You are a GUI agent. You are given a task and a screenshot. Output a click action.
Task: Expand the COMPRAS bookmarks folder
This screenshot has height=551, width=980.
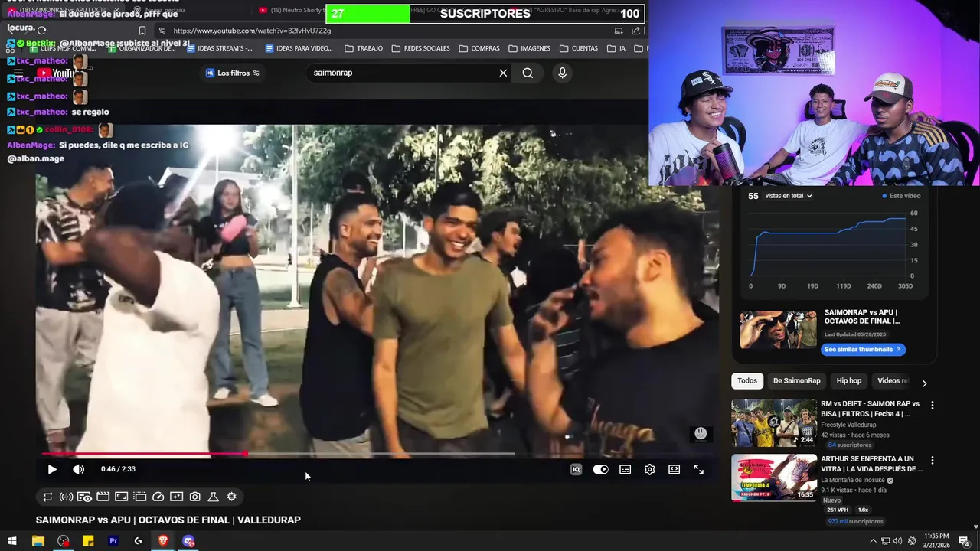(479, 48)
